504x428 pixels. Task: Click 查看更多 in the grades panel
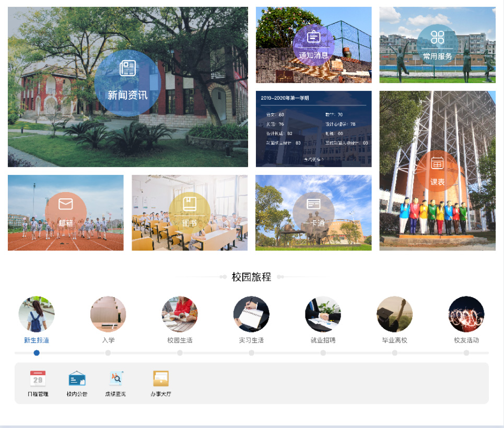click(x=313, y=159)
